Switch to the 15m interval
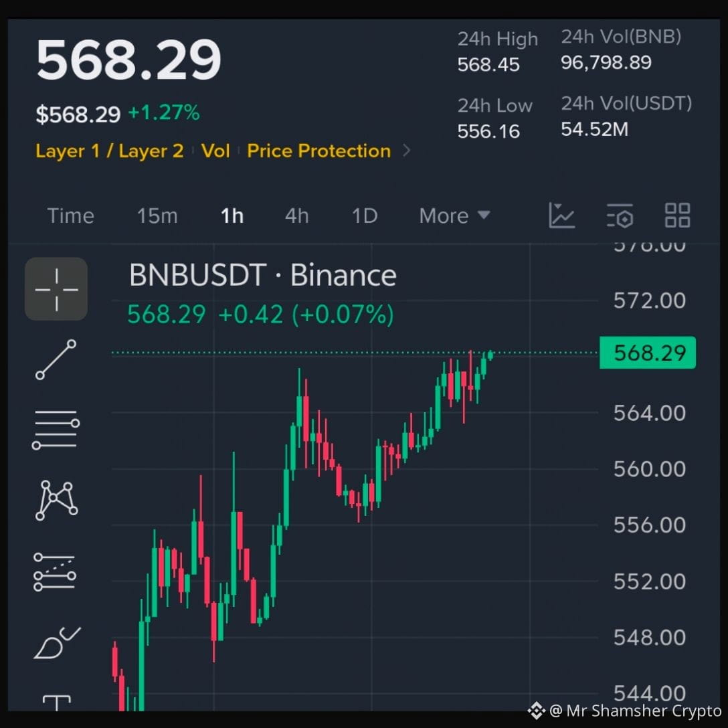728x728 pixels. 157,216
